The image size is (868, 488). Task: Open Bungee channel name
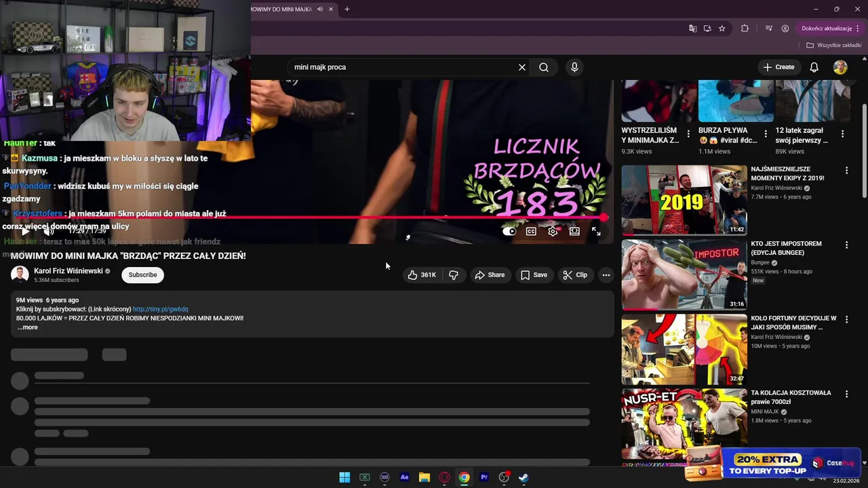pos(760,262)
